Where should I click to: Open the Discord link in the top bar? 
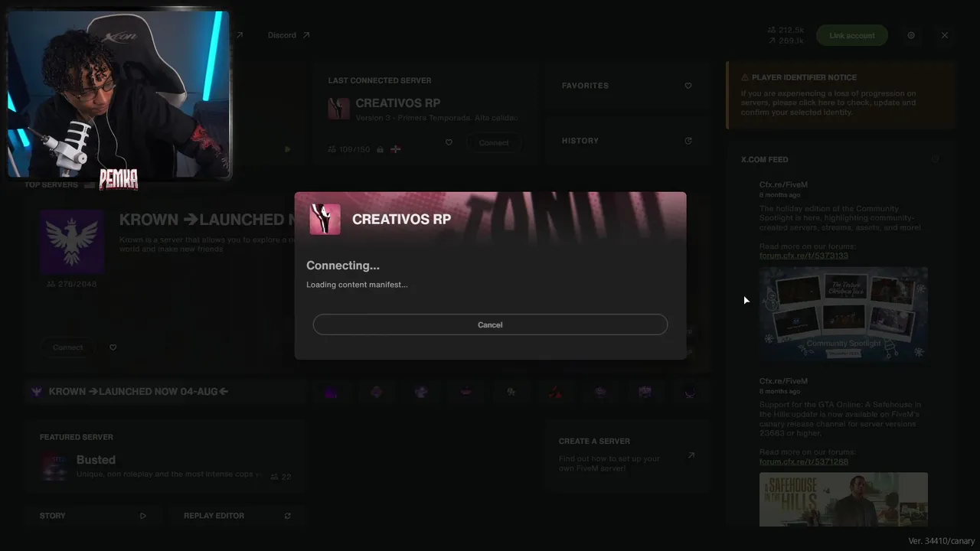289,35
